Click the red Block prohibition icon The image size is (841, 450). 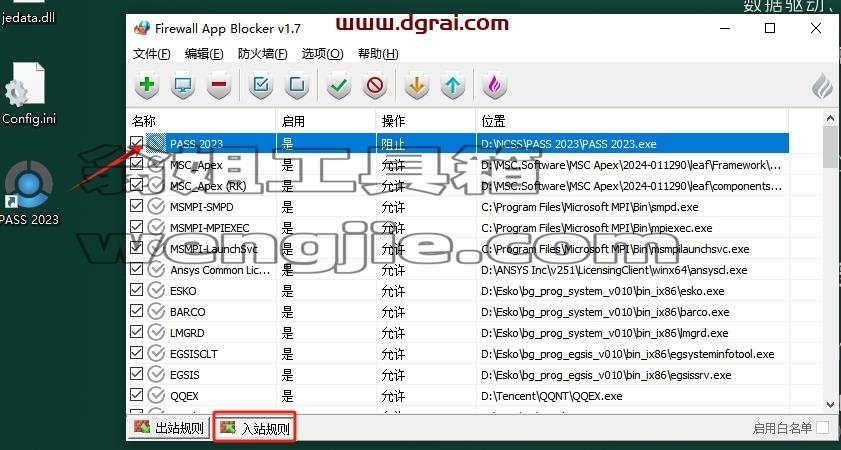point(374,85)
